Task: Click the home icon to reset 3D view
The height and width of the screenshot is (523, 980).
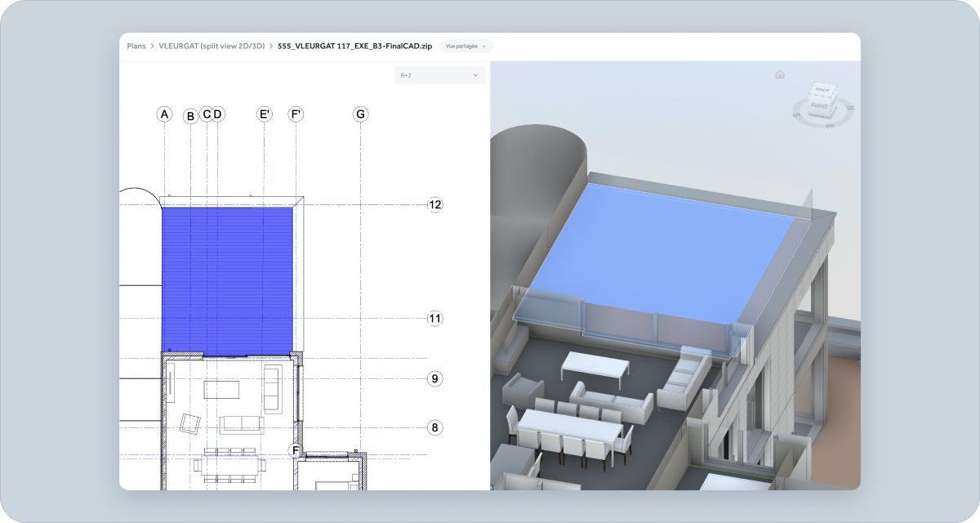Action: point(779,74)
